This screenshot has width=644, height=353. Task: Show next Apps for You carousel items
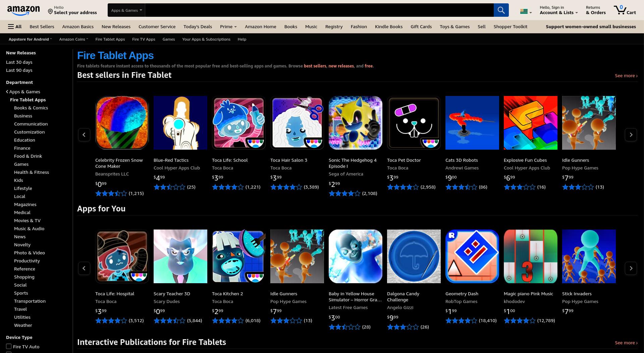pos(631,268)
